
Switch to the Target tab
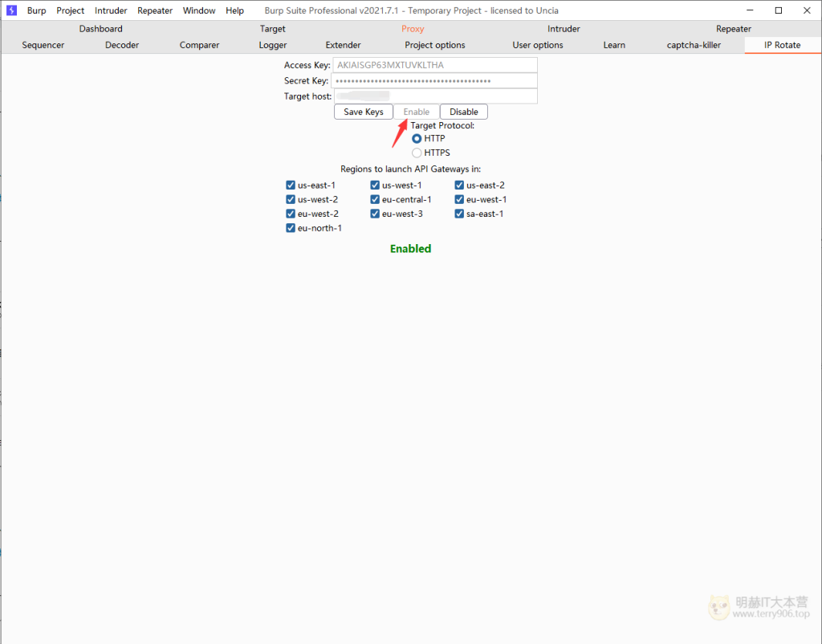tap(273, 29)
